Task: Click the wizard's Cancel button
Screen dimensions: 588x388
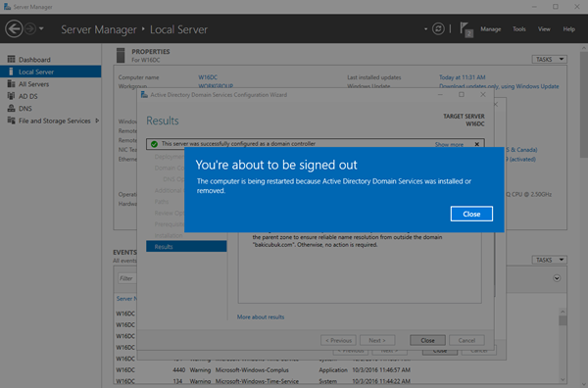Action: (x=466, y=340)
